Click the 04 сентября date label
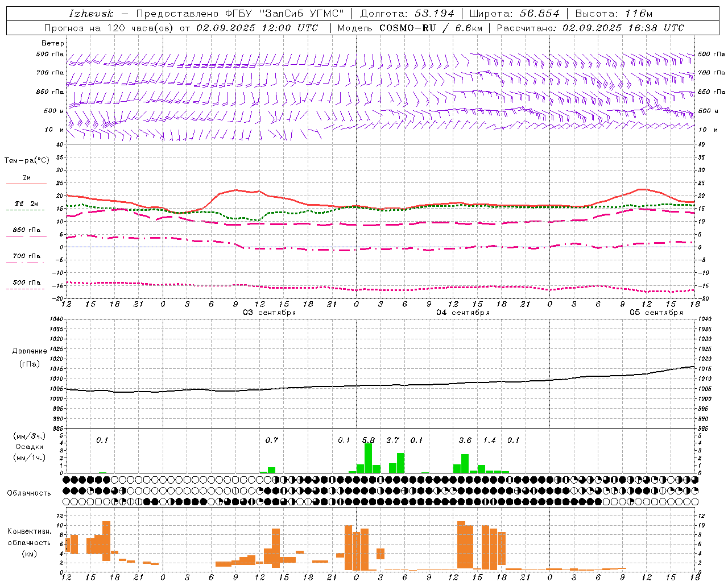728x582 pixels. [463, 312]
